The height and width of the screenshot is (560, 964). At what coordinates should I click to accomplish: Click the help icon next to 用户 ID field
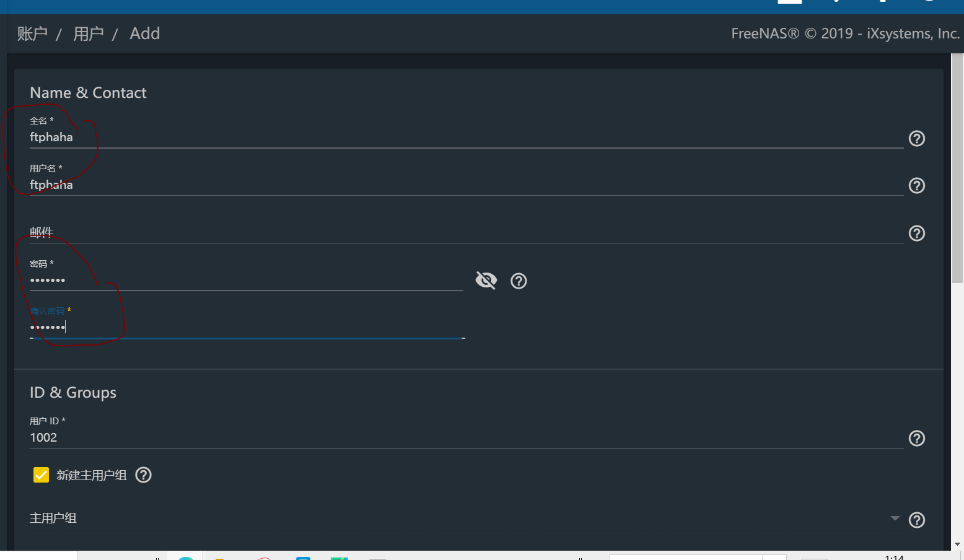click(916, 438)
